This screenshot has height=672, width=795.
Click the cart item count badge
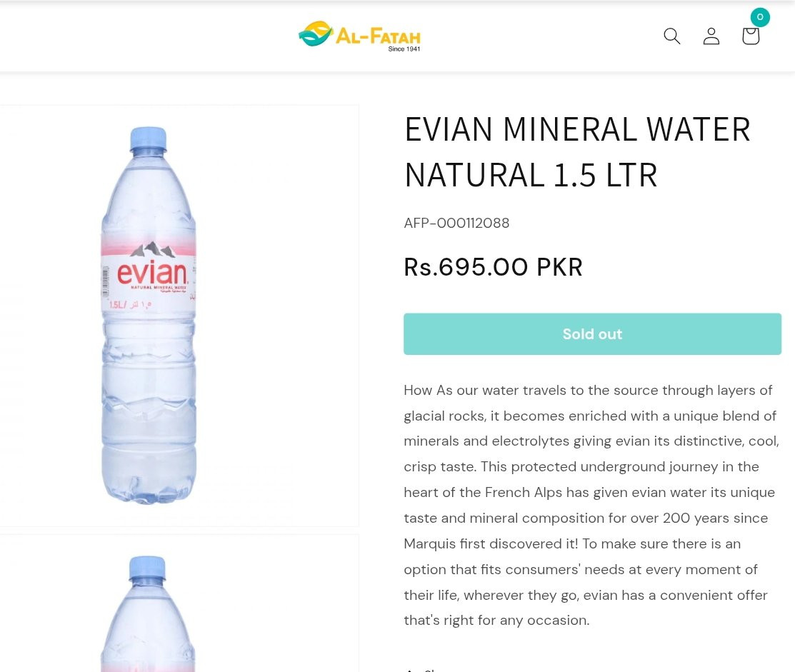point(760,17)
